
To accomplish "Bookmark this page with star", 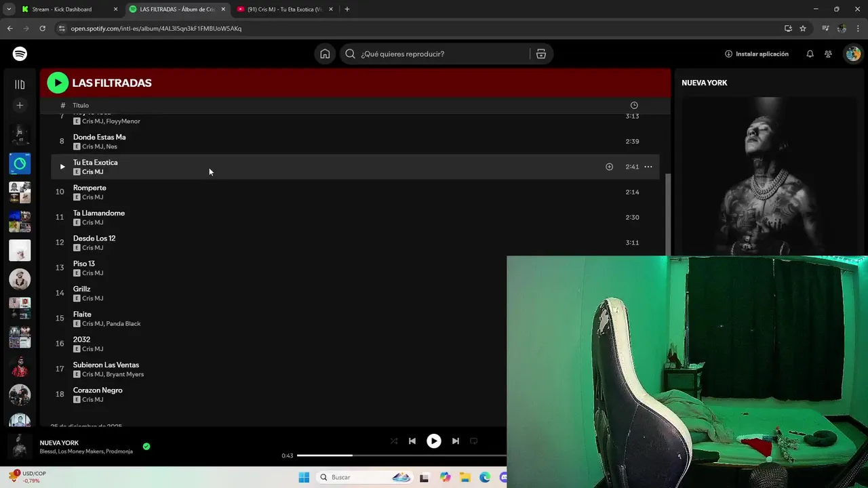I will click(803, 28).
